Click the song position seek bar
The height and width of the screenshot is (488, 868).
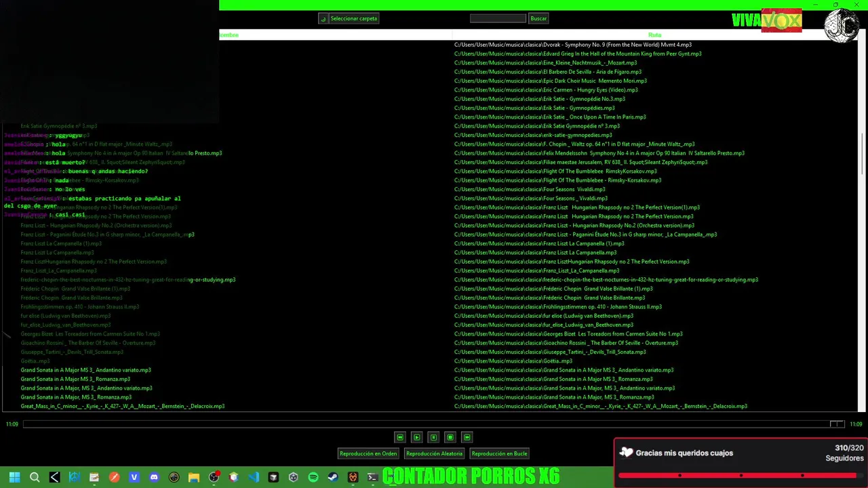coord(434,424)
